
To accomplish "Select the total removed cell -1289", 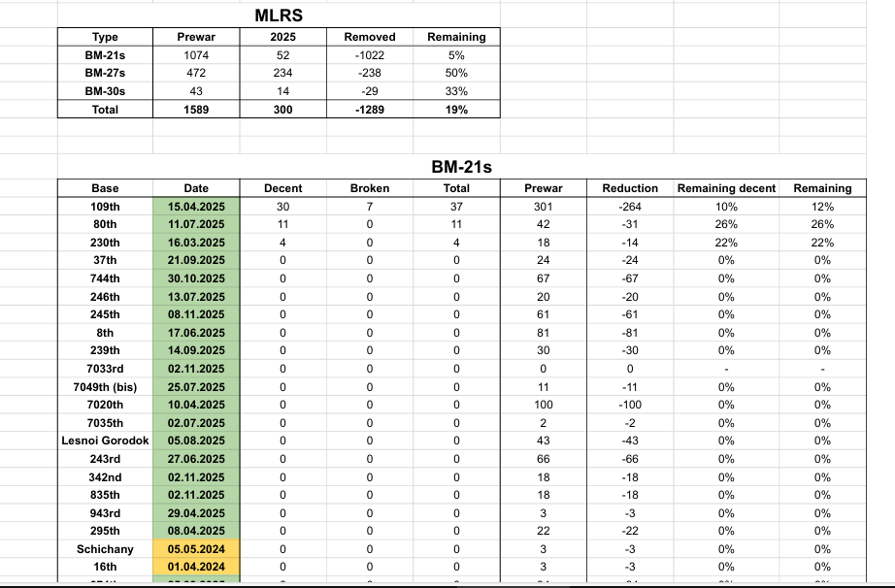I will coord(370,110).
